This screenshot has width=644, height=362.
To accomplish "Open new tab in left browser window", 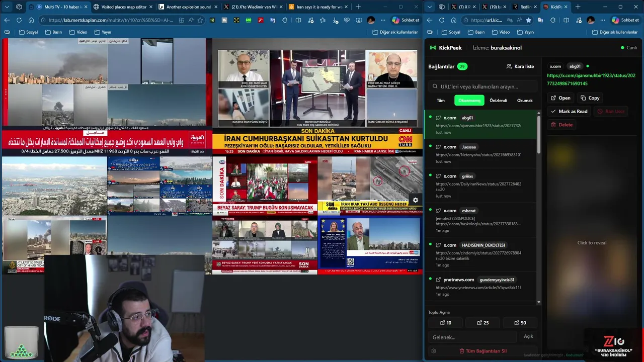I will [358, 7].
